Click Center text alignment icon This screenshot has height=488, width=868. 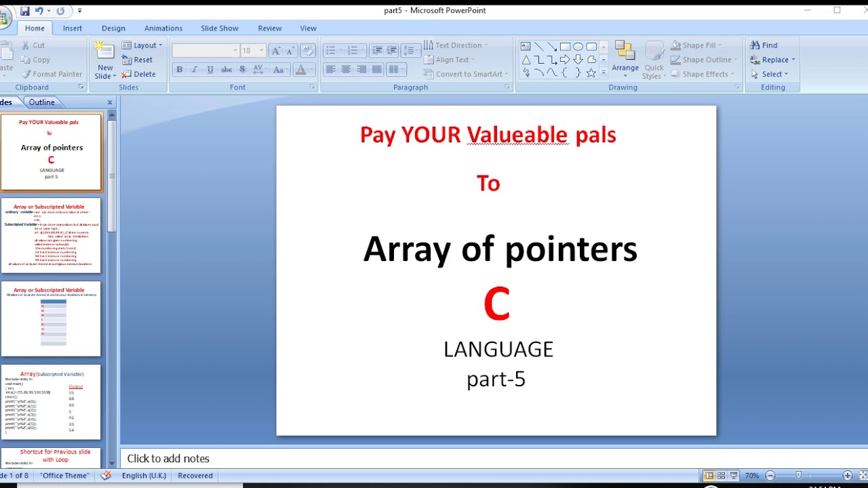(x=346, y=70)
